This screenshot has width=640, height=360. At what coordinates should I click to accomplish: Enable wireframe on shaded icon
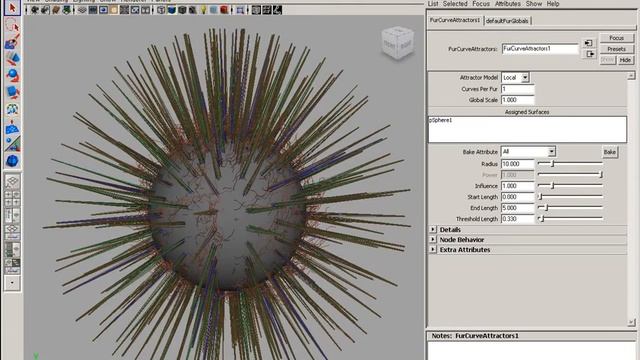point(182,10)
